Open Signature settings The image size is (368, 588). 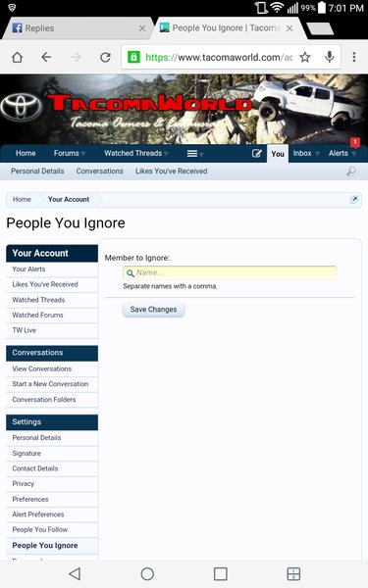pos(52,454)
